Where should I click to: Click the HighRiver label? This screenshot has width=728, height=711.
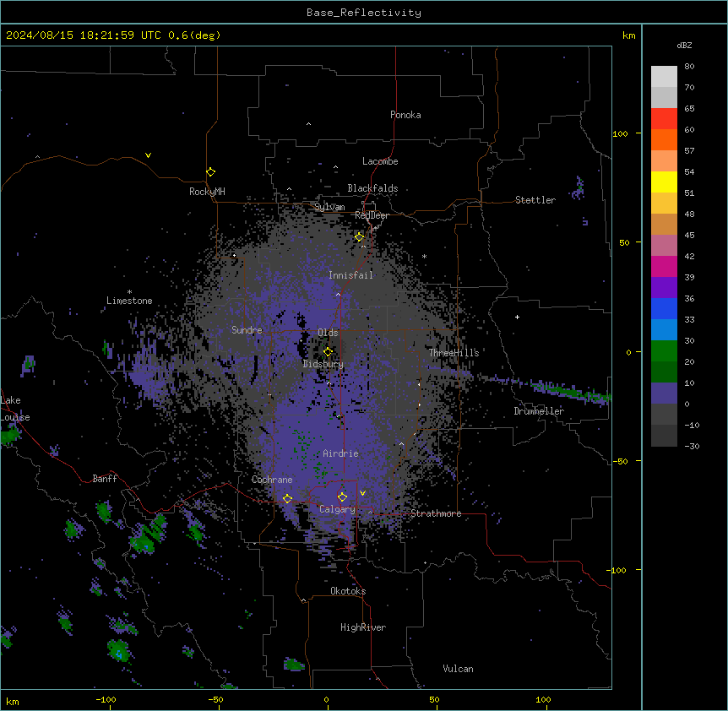point(363,627)
